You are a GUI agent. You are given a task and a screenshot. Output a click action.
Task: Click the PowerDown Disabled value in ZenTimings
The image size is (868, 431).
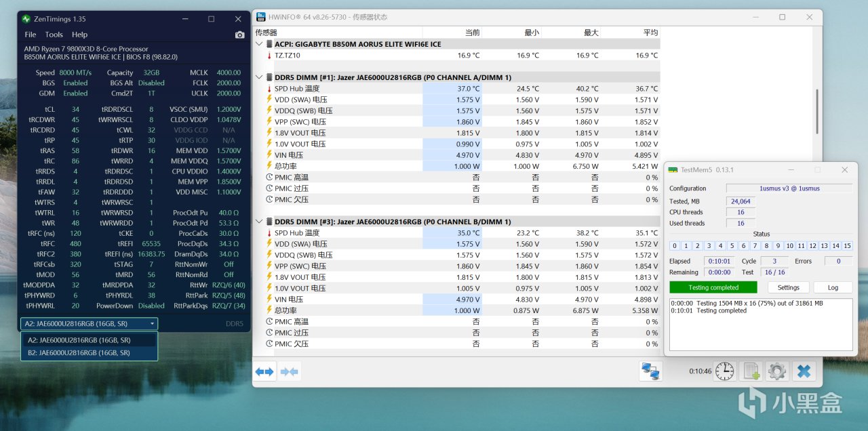point(151,305)
